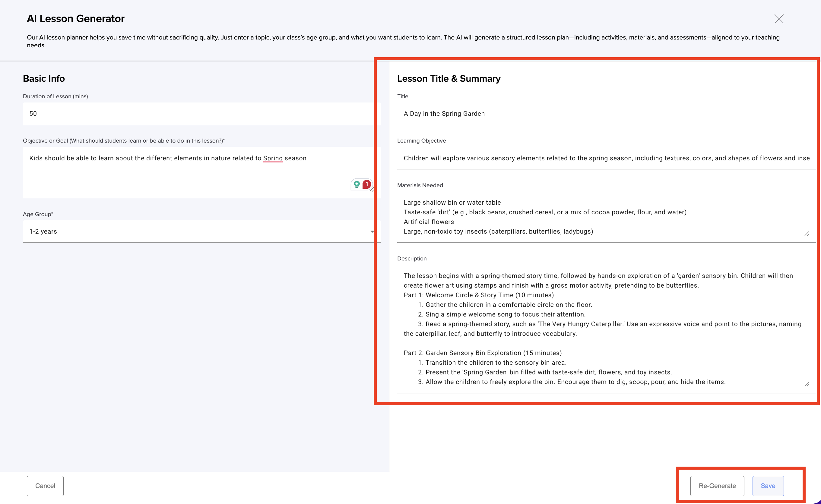Click the underlined word Spring in objective
The height and width of the screenshot is (504, 821).
[x=273, y=158]
